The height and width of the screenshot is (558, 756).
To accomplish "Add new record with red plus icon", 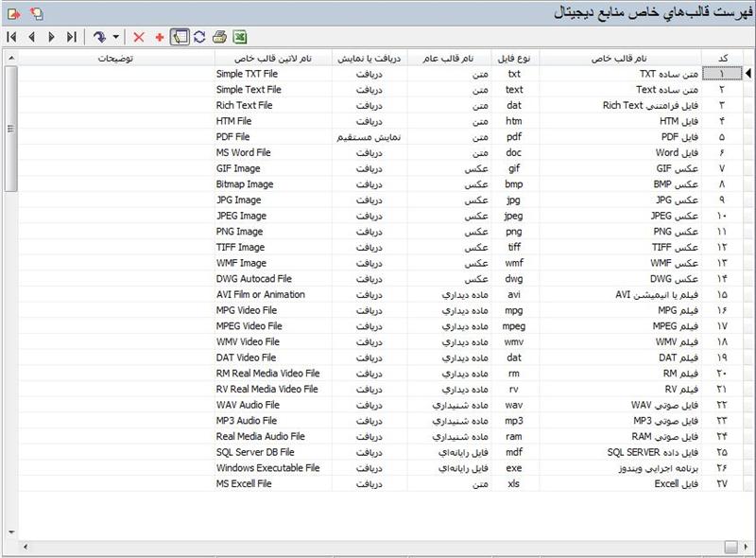I will pos(160,37).
